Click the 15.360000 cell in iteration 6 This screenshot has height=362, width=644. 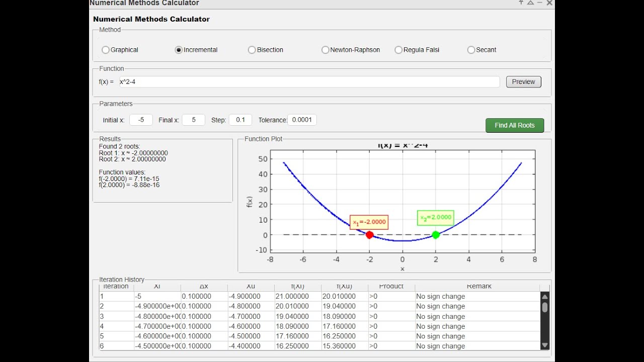click(x=345, y=346)
